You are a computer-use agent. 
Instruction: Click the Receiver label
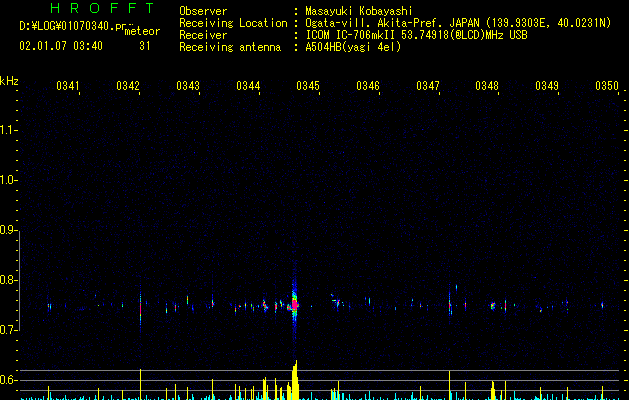click(x=203, y=35)
